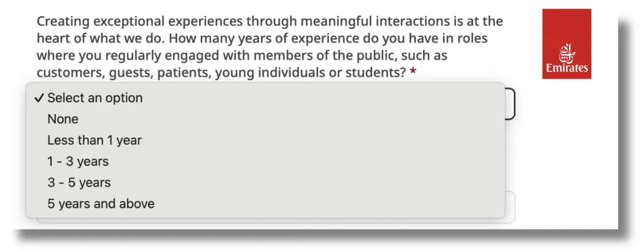Click the red required-field asterisk
This screenshot has height=250, width=644.
(413, 72)
